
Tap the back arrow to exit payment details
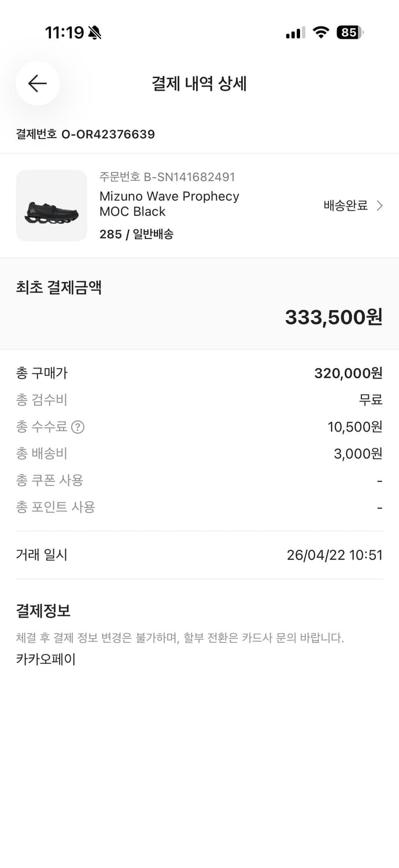37,83
